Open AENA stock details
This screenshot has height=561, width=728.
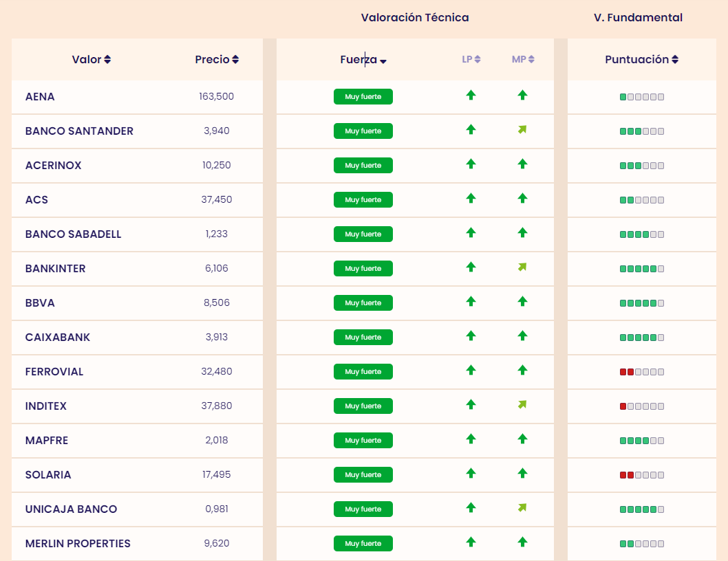pyautogui.click(x=40, y=96)
